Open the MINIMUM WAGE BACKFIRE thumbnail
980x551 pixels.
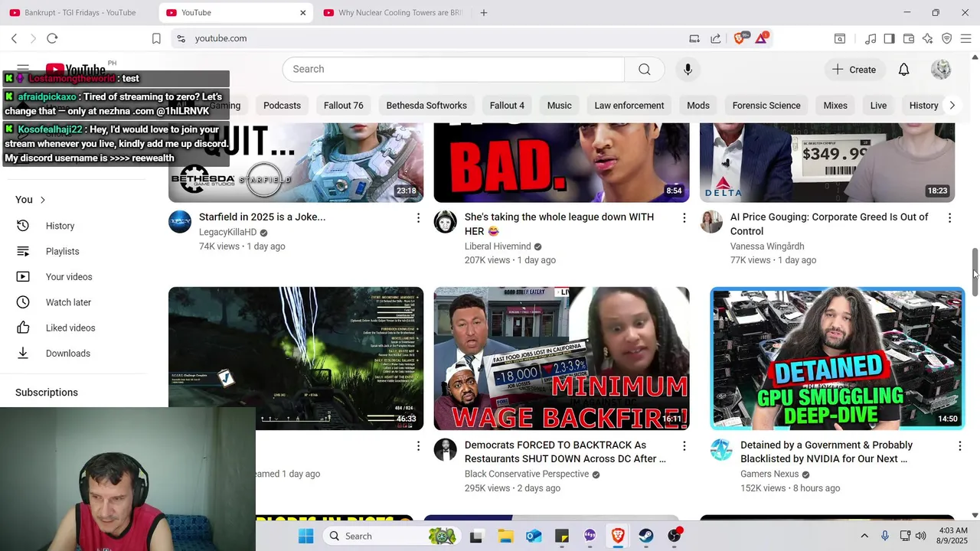561,358
